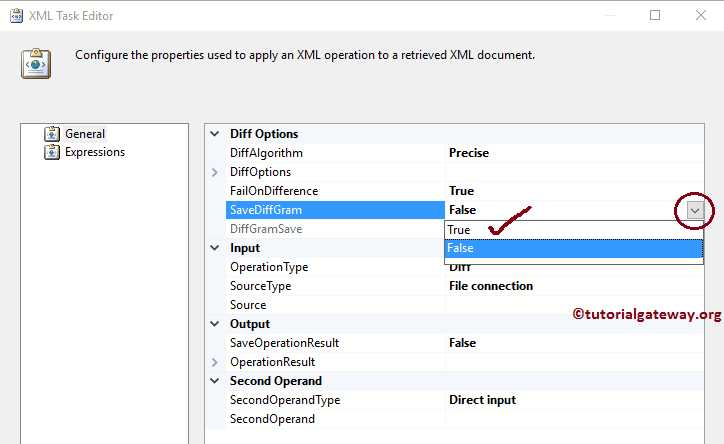This screenshot has width=724, height=444.
Task: Click the SaveDiffGram dropdown arrow
Action: 695,210
